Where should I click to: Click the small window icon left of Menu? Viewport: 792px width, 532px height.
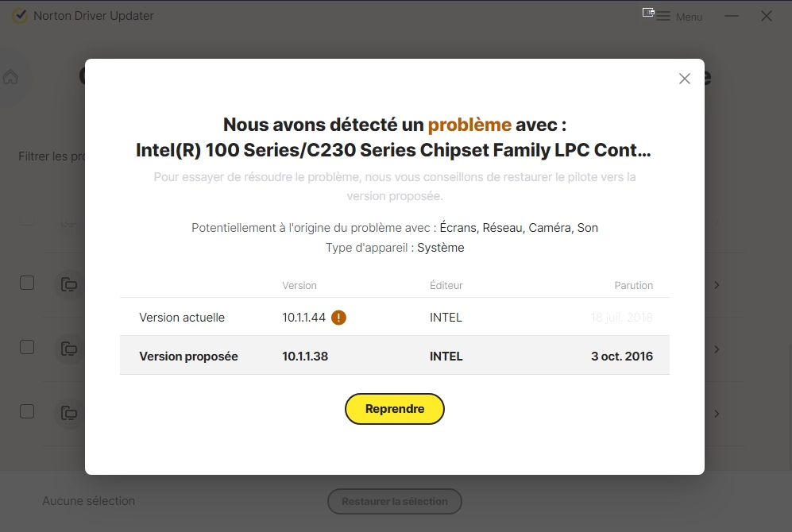tap(648, 13)
